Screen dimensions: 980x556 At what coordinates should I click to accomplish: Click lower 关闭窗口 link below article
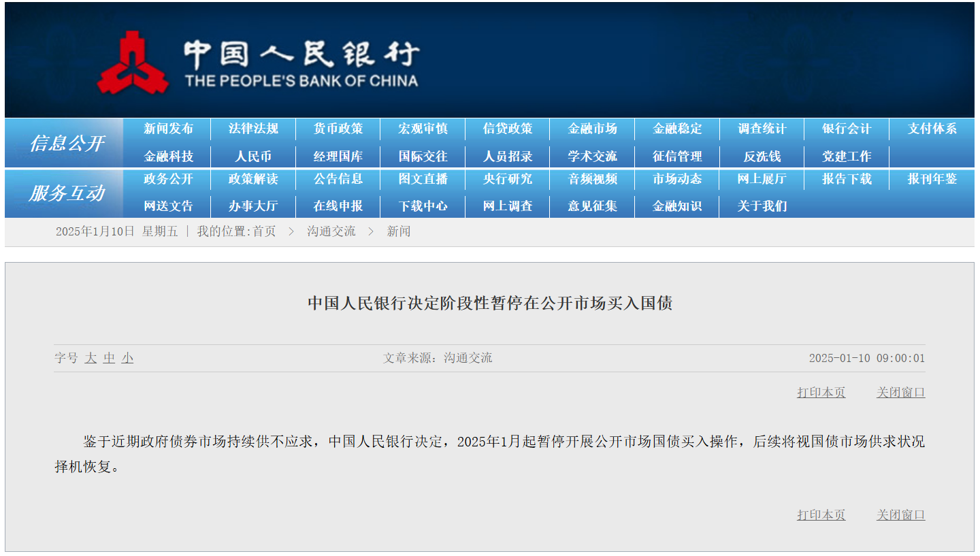point(901,515)
